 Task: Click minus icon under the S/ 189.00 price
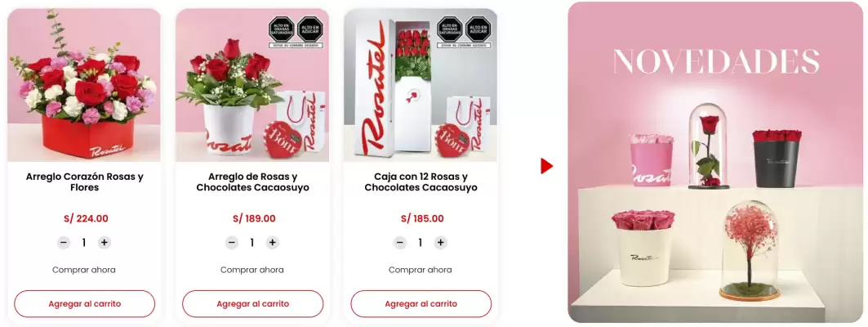pos(232,243)
